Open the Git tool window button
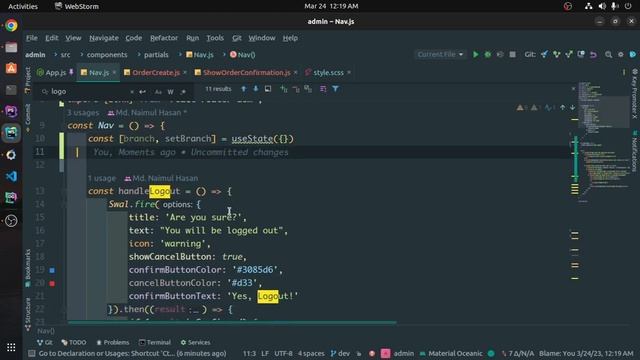This screenshot has width=640, height=360. [x=44, y=342]
